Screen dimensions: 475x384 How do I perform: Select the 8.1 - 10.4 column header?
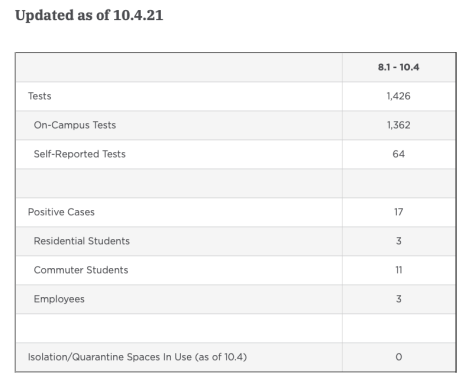(399, 67)
